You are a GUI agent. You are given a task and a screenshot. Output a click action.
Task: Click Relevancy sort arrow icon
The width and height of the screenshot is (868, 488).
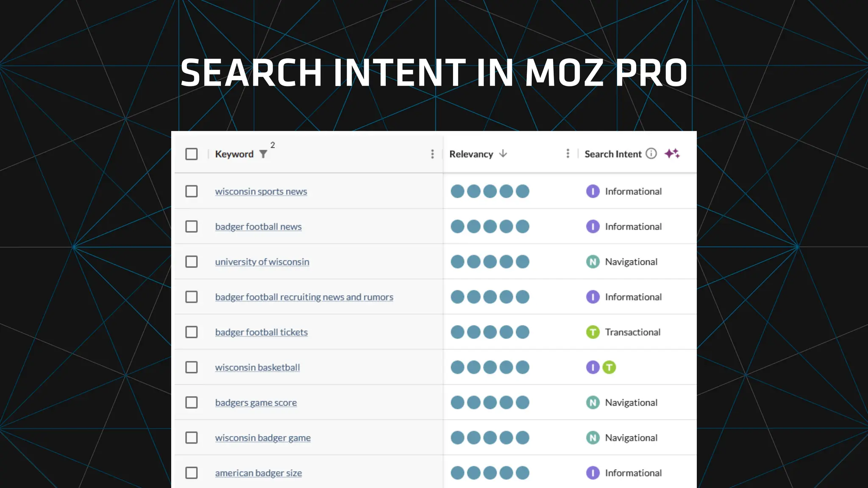[503, 153]
